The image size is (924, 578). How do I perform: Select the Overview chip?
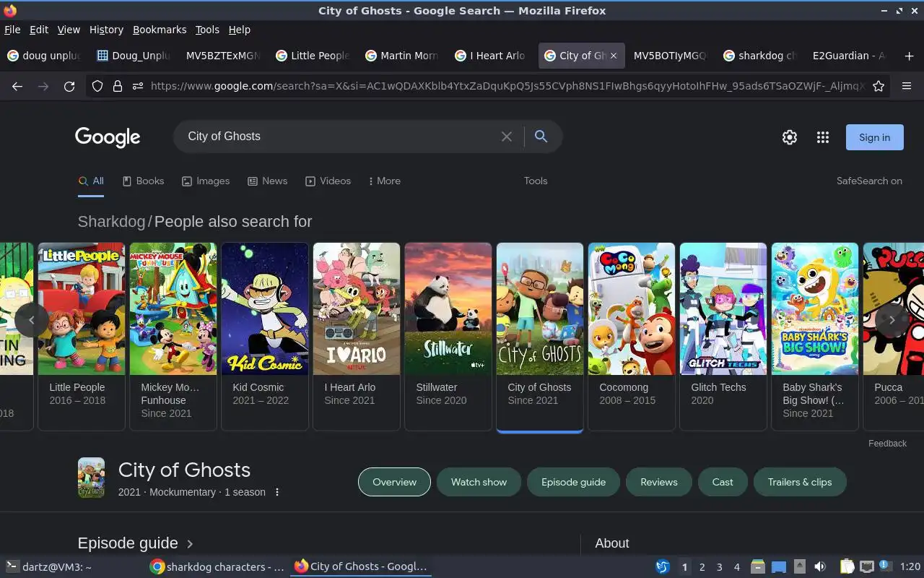pyautogui.click(x=394, y=482)
